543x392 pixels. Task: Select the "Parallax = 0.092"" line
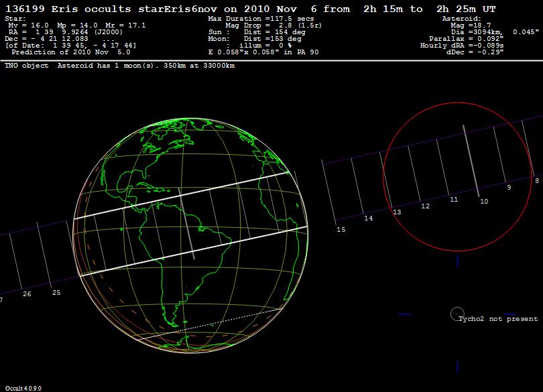467,39
